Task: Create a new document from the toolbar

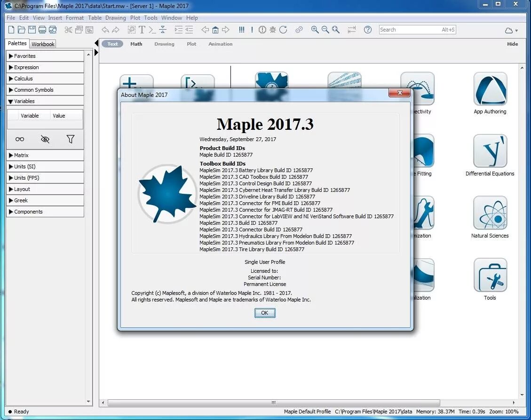Action: click(x=11, y=30)
